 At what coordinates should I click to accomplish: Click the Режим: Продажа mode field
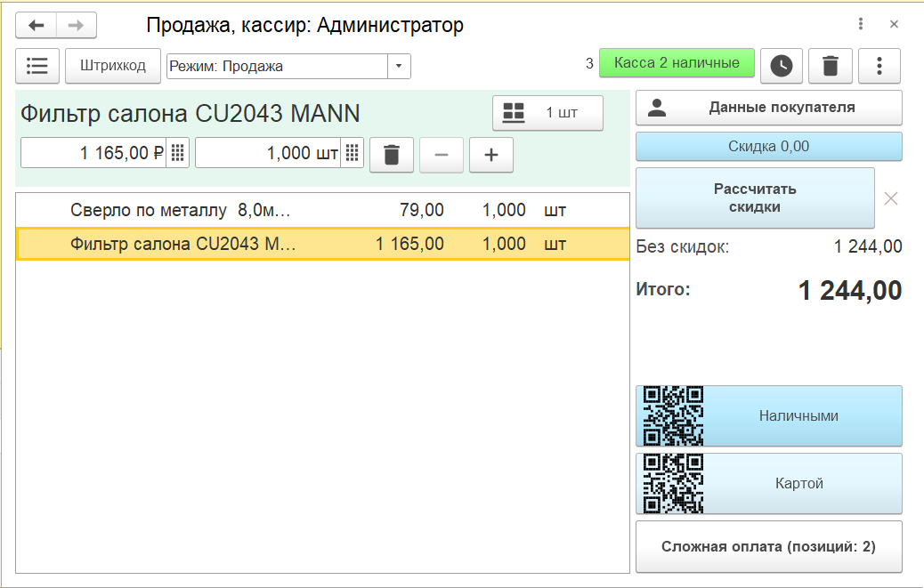pyautogui.click(x=278, y=66)
